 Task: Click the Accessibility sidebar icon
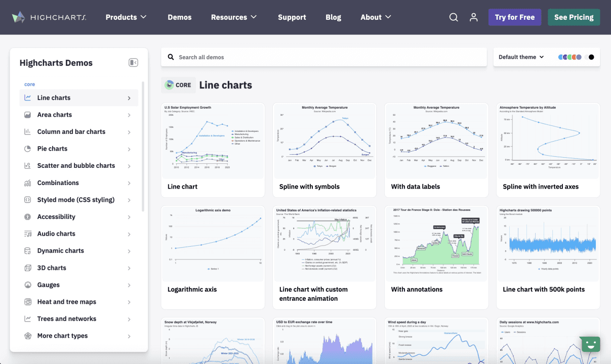click(x=28, y=217)
